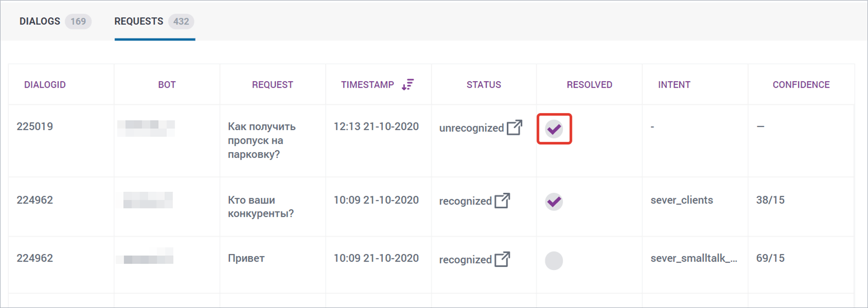Click the Resolved column header

click(589, 85)
